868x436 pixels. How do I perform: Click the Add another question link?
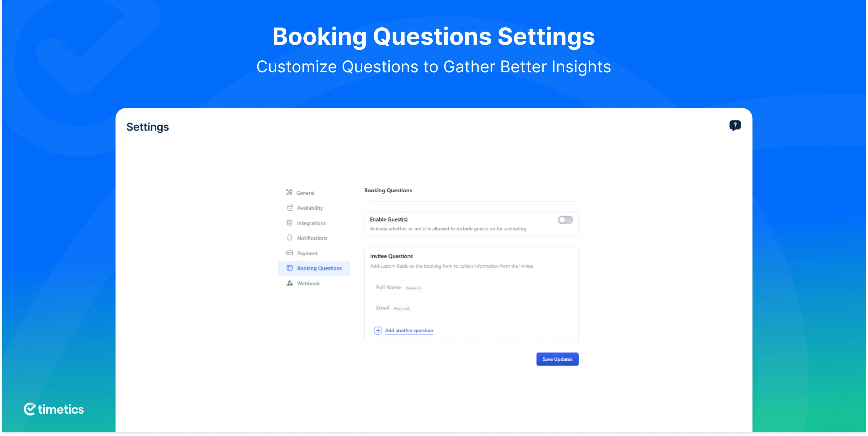(409, 331)
